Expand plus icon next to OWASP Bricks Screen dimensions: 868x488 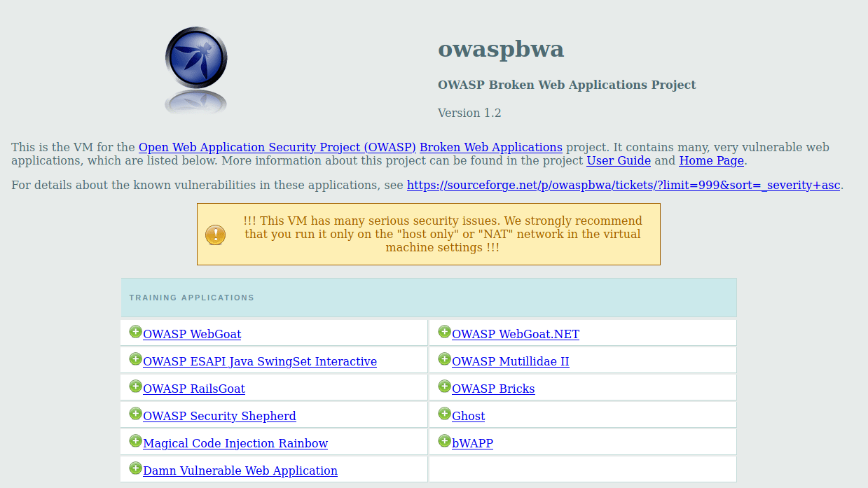pos(444,386)
